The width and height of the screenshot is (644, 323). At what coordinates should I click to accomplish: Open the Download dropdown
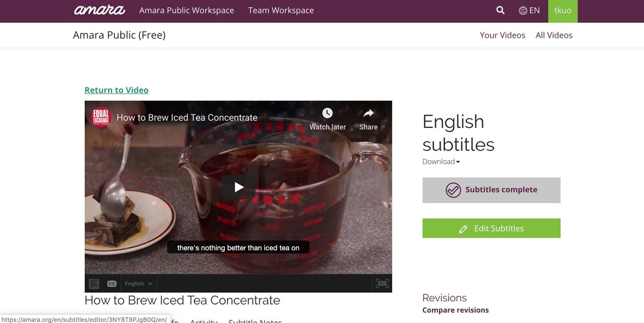[x=441, y=162]
